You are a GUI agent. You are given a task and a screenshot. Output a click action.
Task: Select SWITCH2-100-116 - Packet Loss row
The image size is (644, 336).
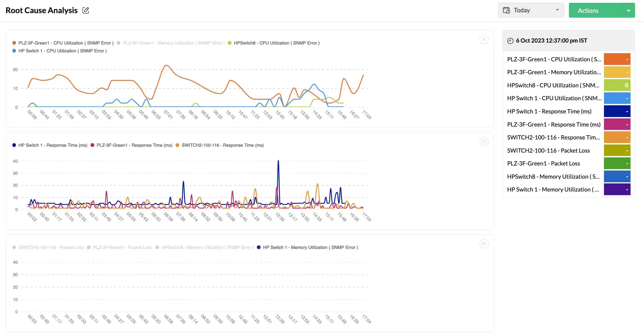548,151
